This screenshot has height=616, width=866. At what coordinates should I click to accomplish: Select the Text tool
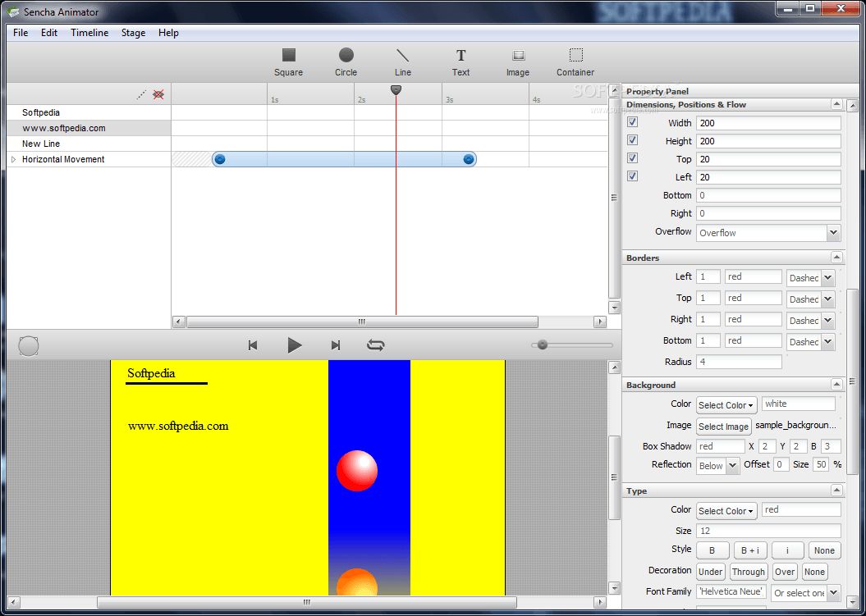tap(460, 57)
